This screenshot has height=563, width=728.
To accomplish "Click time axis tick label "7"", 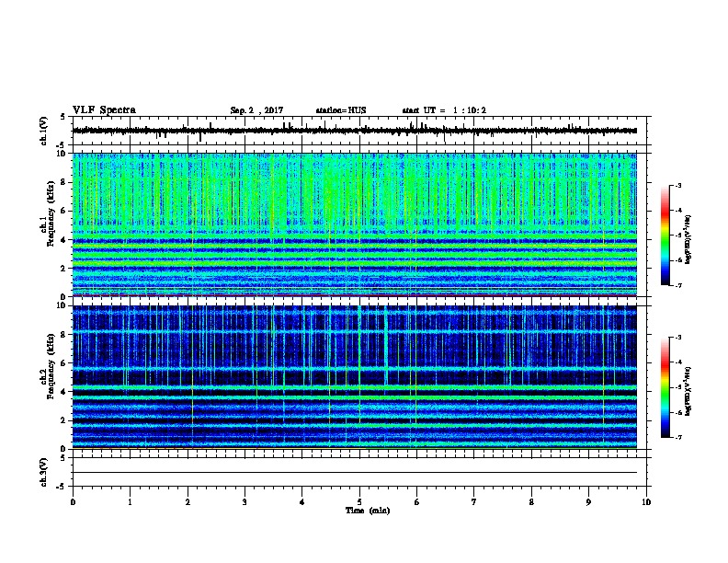I will click(x=474, y=502).
